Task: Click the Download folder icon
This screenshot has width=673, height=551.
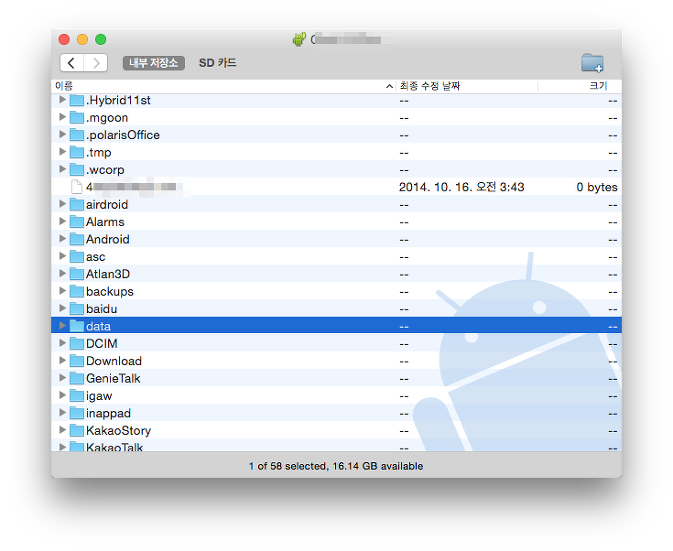Action: [x=77, y=361]
